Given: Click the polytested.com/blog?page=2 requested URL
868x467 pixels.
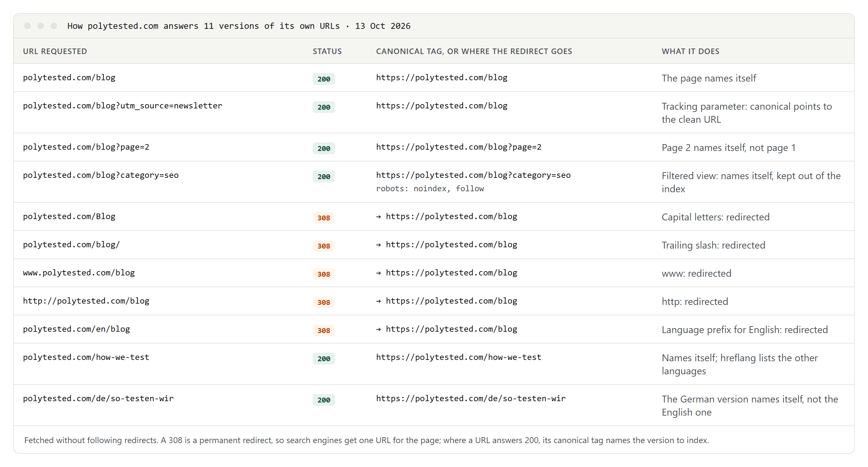Looking at the screenshot, I should (86, 147).
